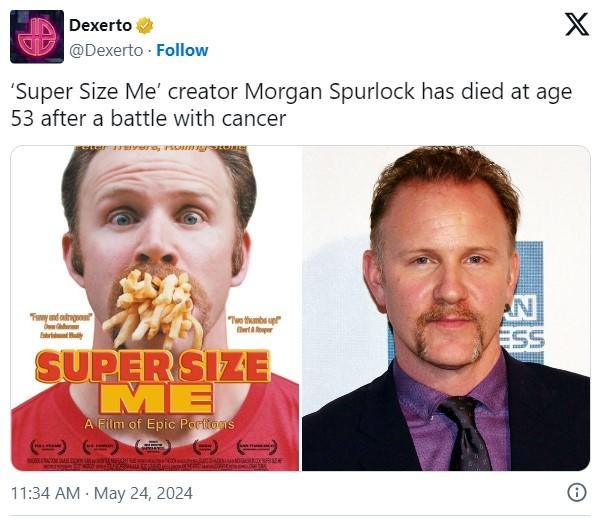Click the 'Funny and outrageous' poster quote
Image resolution: width=598 pixels, height=520 pixels.
pos(61,326)
